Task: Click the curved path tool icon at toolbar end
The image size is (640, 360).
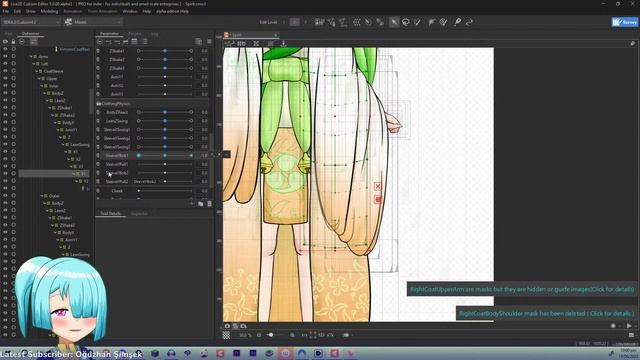Action: tap(469, 22)
